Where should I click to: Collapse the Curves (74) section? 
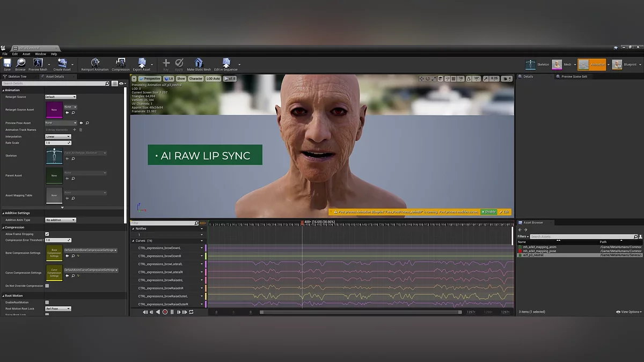coord(134,241)
